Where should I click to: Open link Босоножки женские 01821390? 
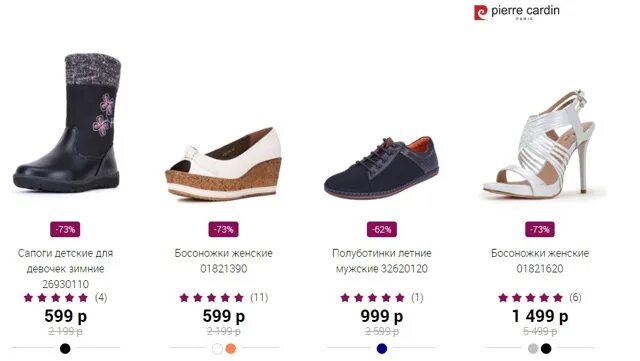(224, 261)
